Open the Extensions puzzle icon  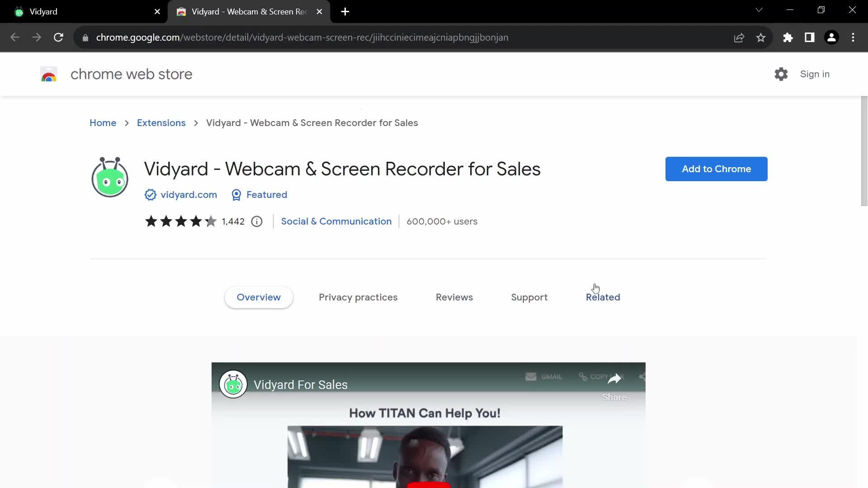click(788, 38)
